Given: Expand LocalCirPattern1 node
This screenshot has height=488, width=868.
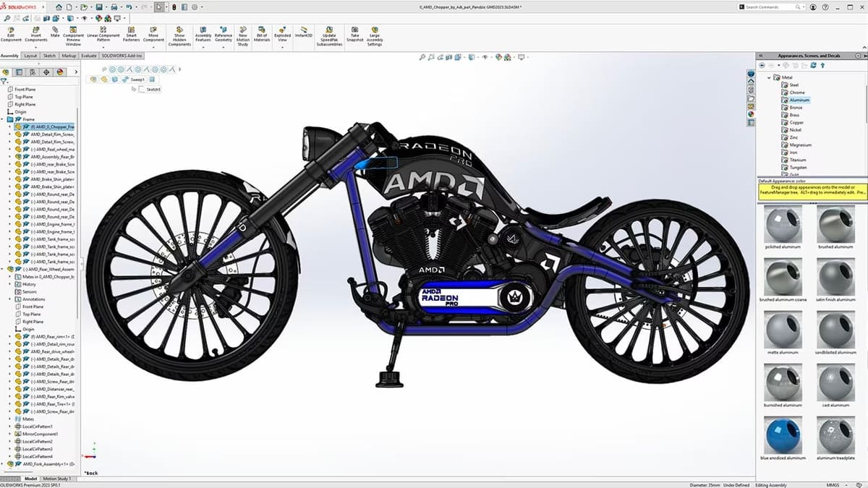Looking at the screenshot, I should pyautogui.click(x=10, y=427).
